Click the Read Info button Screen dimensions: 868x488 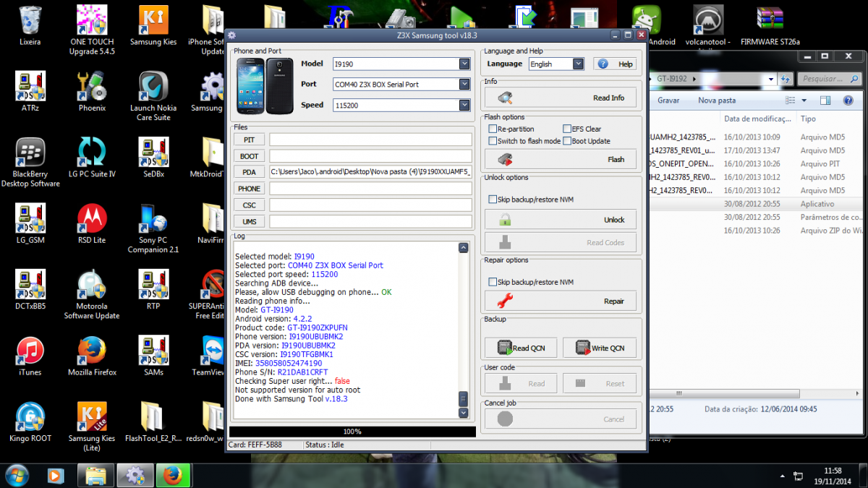(x=560, y=98)
